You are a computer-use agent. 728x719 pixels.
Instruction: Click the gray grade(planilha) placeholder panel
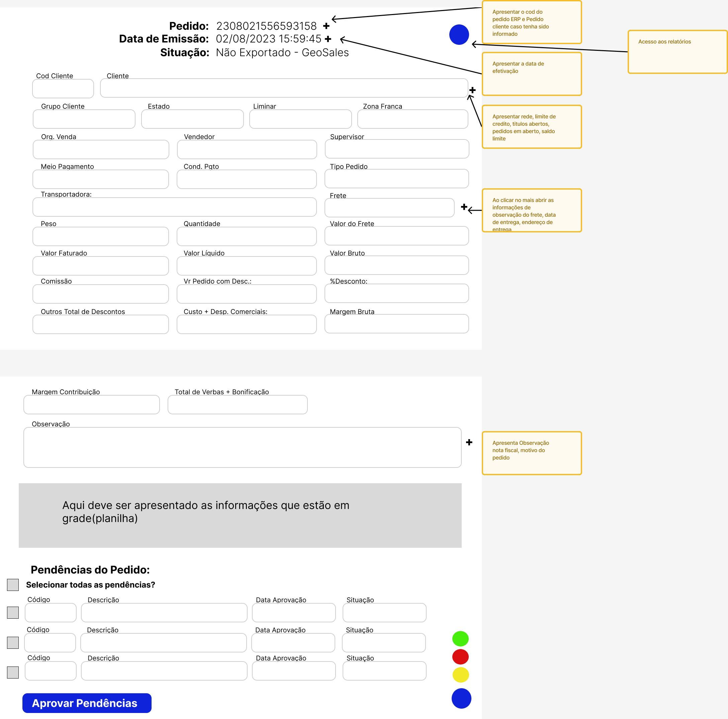click(x=240, y=515)
